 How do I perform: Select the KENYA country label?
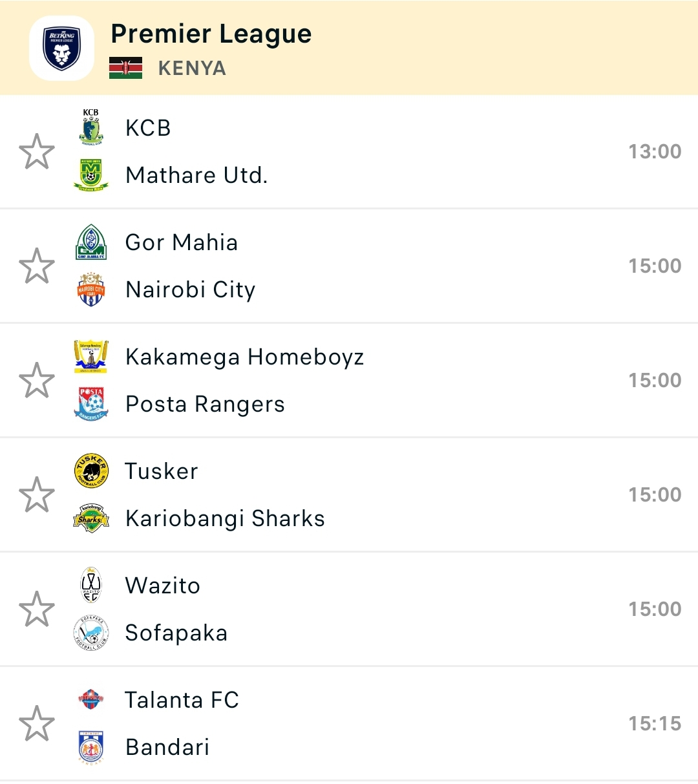(192, 68)
